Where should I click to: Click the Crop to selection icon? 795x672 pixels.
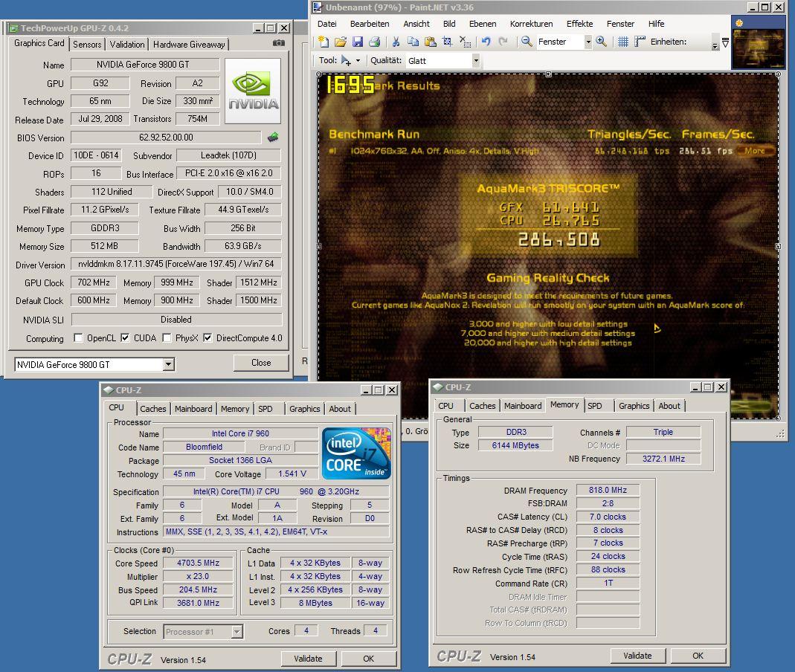tap(447, 42)
